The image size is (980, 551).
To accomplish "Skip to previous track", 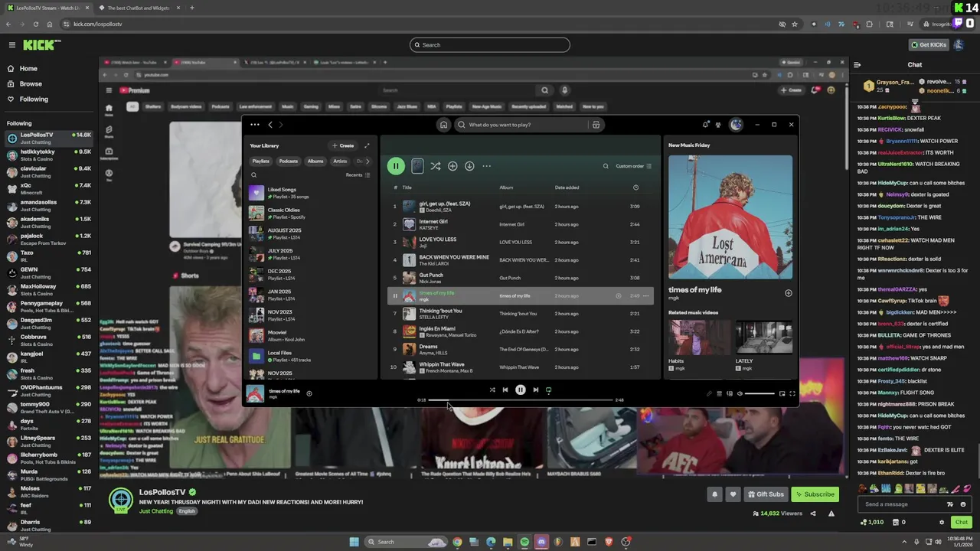I will coord(505,390).
